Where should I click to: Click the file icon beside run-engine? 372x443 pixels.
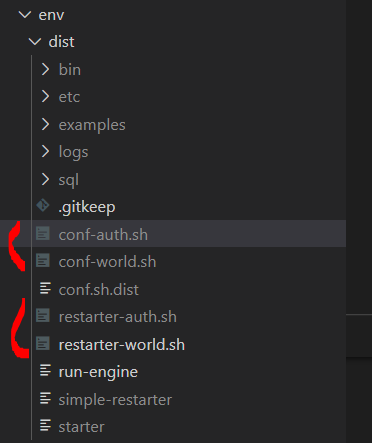tap(45, 371)
